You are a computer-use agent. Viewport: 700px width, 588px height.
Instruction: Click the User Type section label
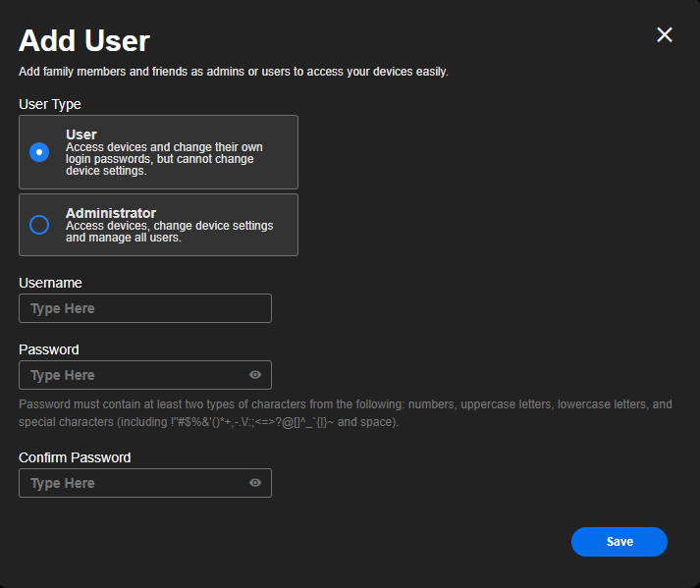50,104
